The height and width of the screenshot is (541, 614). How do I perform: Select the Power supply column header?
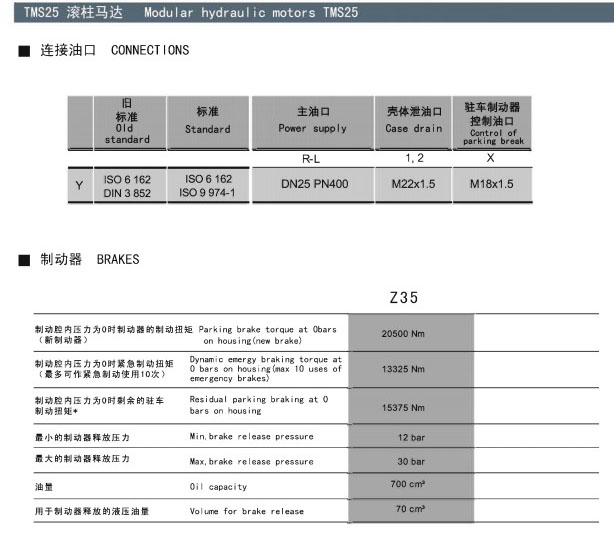coord(312,121)
